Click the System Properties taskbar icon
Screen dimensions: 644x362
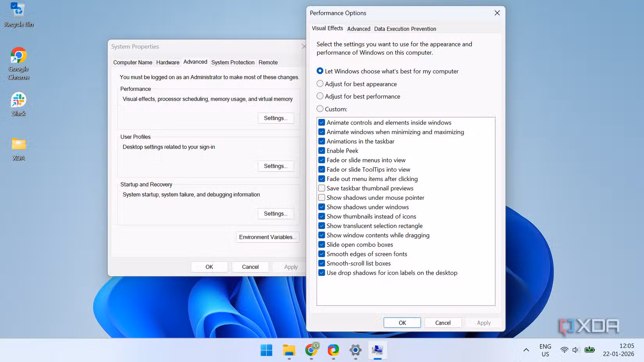[x=377, y=350]
